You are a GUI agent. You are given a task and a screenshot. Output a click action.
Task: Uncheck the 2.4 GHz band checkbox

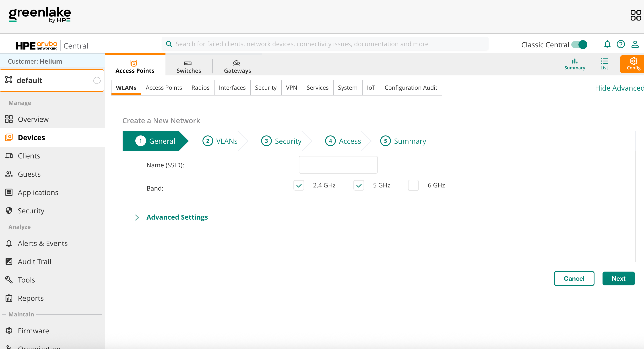point(299,185)
